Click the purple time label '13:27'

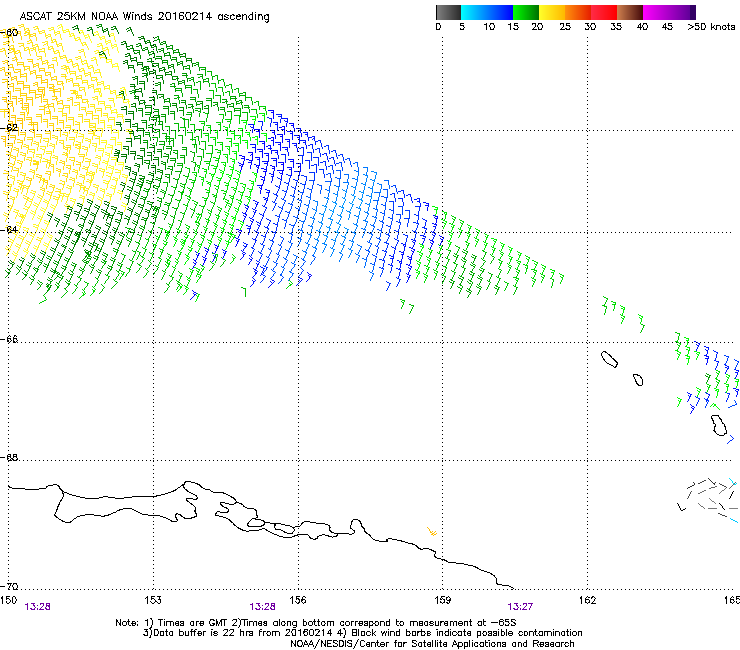(x=521, y=607)
